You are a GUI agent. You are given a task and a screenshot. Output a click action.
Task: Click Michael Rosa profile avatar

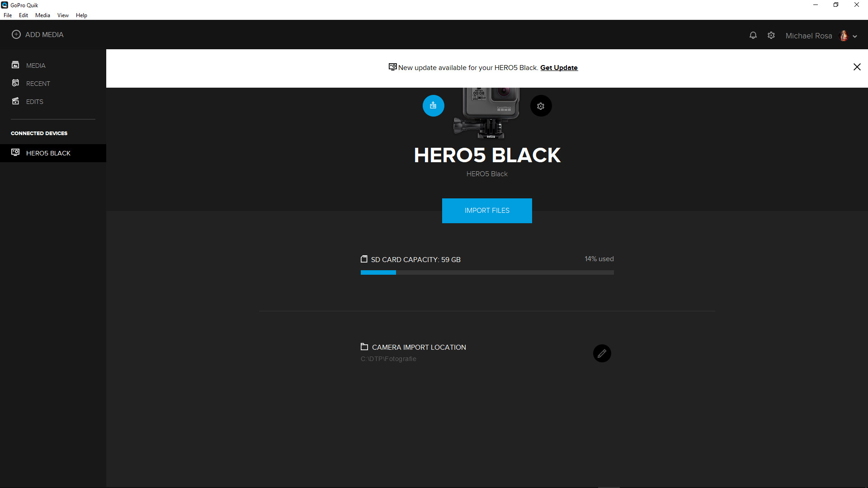[844, 36]
